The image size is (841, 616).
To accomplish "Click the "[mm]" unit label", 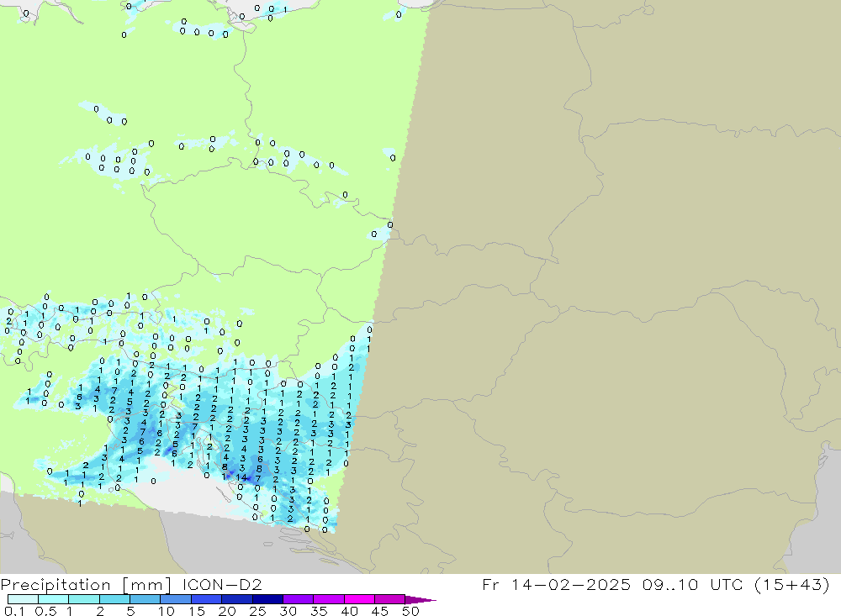I will click(x=146, y=585).
